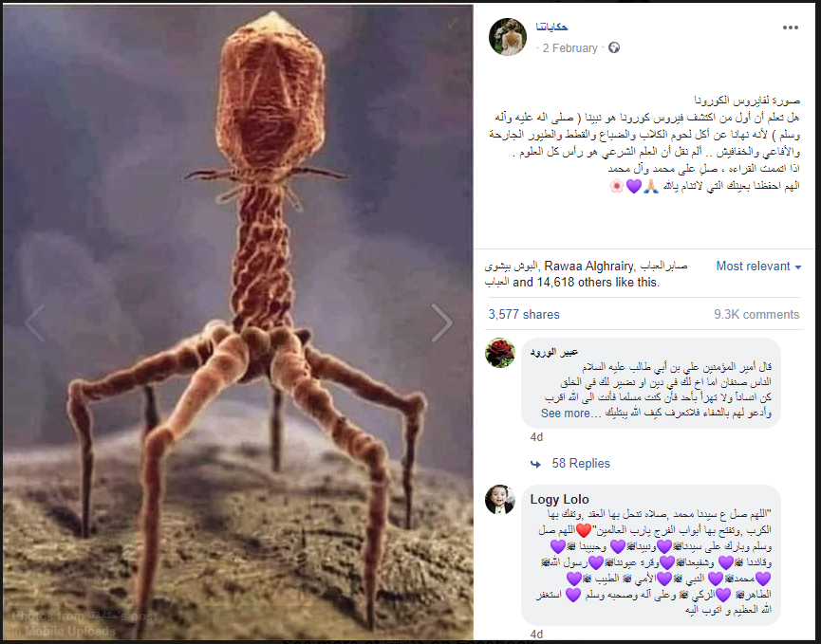Image resolution: width=821 pixels, height=644 pixels.
Task: Click the 2 February post date
Action: (569, 48)
